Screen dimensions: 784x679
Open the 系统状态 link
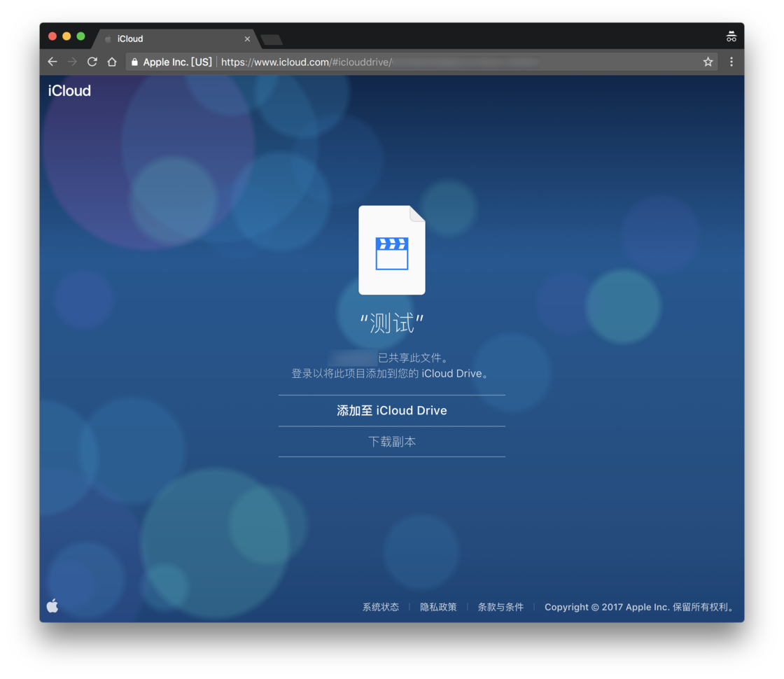379,607
